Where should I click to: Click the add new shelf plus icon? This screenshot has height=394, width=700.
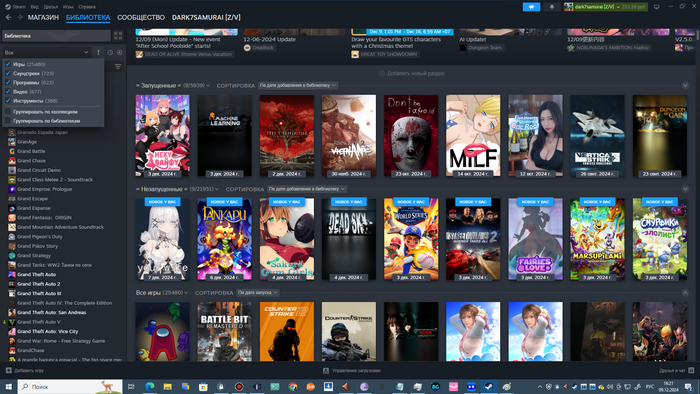pos(382,73)
